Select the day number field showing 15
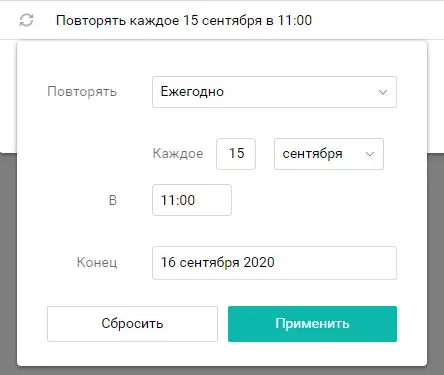The height and width of the screenshot is (375, 444). 236,154
